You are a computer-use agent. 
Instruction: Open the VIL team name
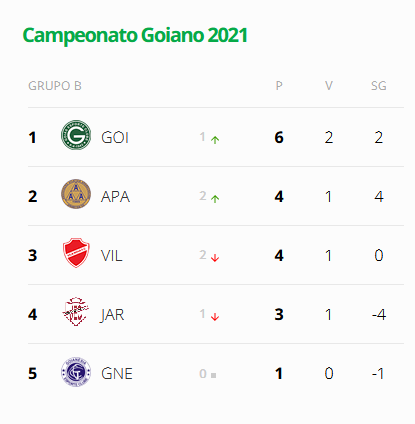pos(112,256)
